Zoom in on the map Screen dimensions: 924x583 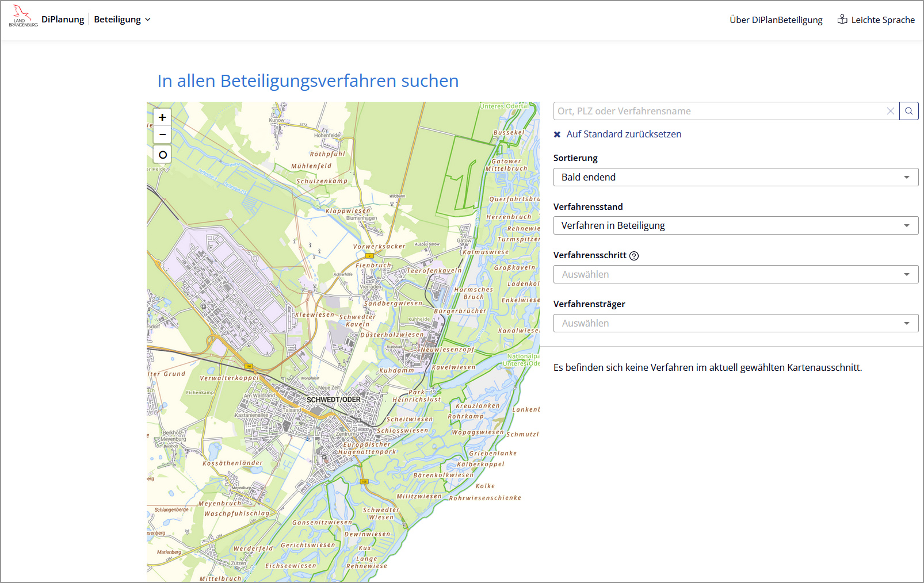pyautogui.click(x=162, y=117)
